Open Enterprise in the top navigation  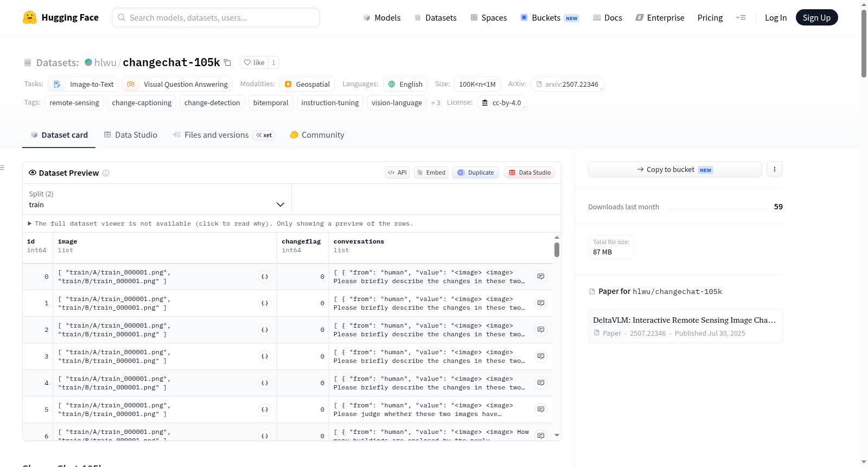point(660,17)
